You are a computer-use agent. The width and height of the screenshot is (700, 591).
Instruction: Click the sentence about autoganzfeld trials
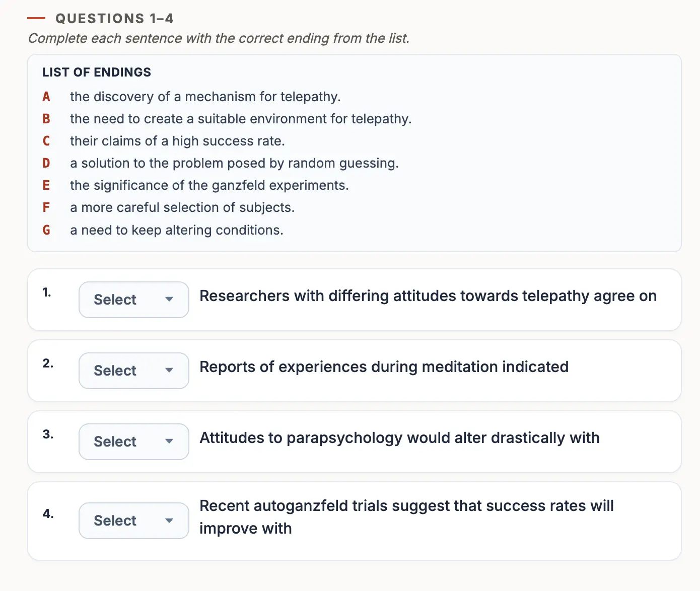pos(406,517)
